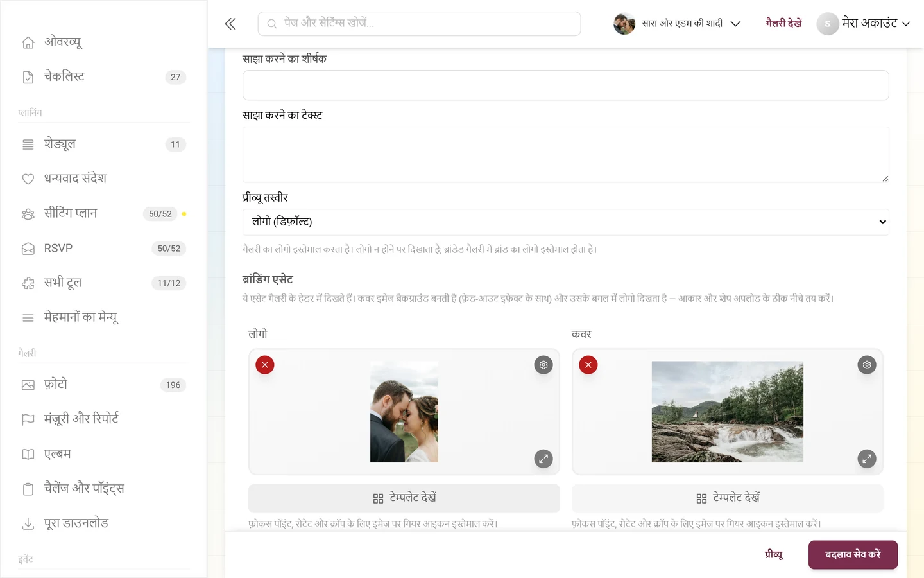Viewport: 924px width, 578px height.
Task: Click the page and settings search box
Action: click(419, 24)
